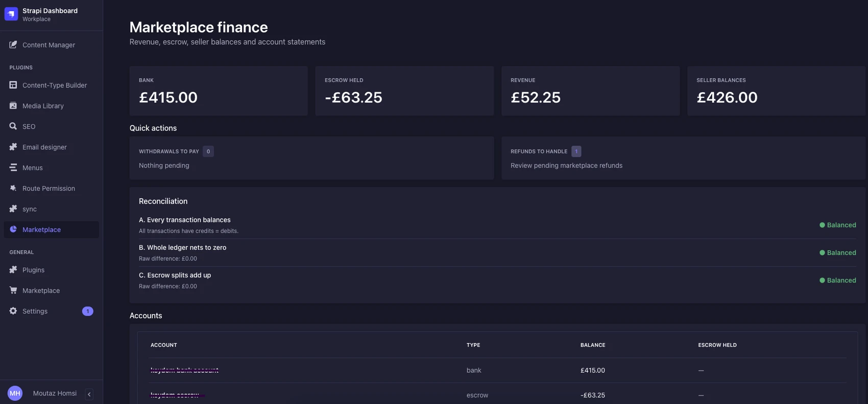Open the Refunds to handle quick action
Viewport: 868px width, 404px height.
[683, 158]
